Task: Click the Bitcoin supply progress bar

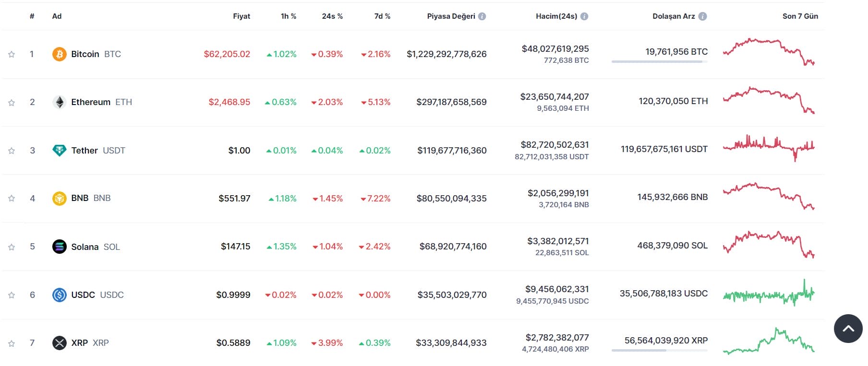Action: pyautogui.click(x=660, y=61)
